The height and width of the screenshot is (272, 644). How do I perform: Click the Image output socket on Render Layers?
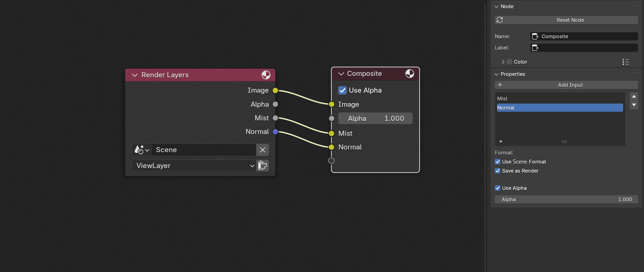(275, 90)
